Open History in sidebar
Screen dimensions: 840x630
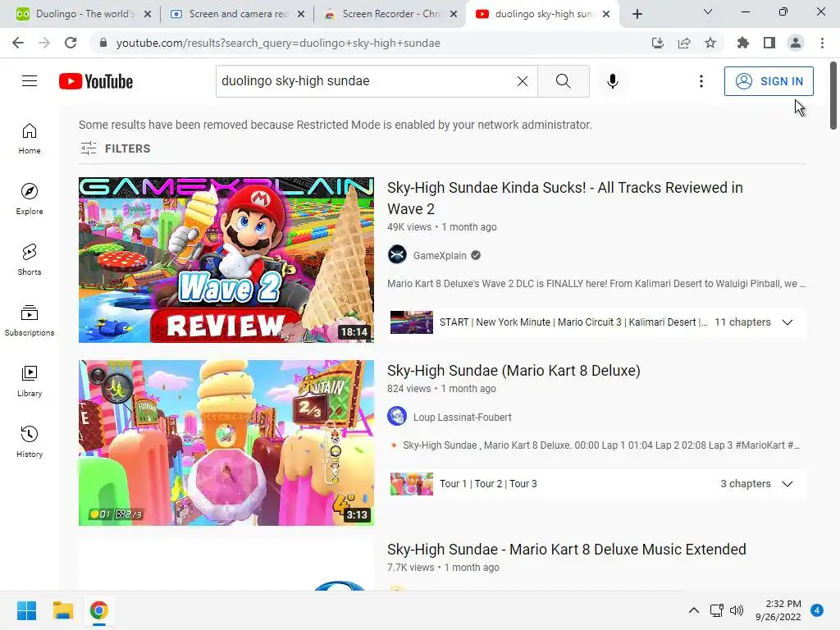(30, 442)
